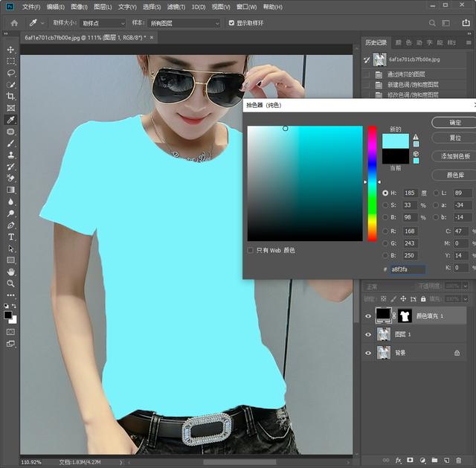Open the 图像(I) menu
The image size is (476, 468).
[79, 7]
